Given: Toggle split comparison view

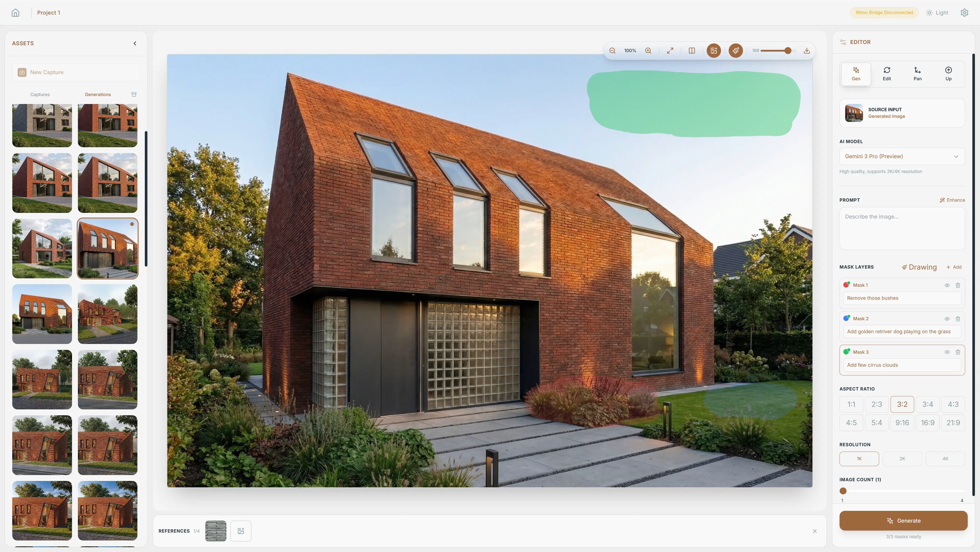Looking at the screenshot, I should 692,50.
